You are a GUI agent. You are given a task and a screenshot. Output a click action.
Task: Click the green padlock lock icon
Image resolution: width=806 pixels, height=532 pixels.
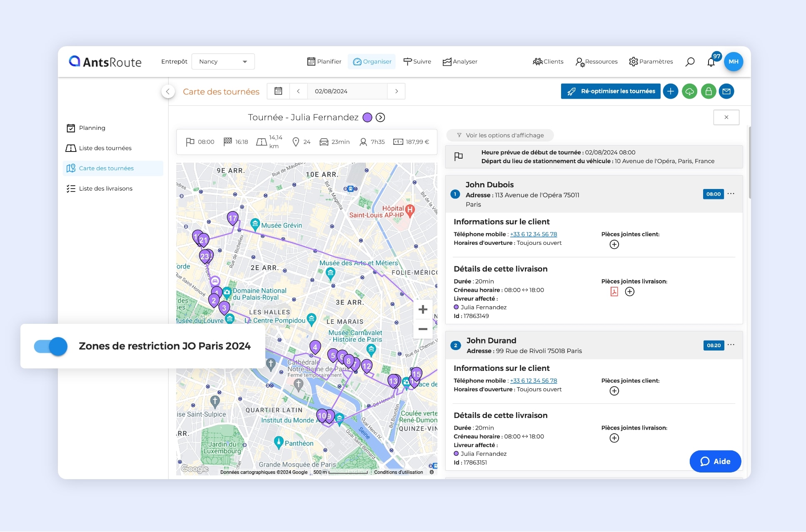(x=708, y=91)
